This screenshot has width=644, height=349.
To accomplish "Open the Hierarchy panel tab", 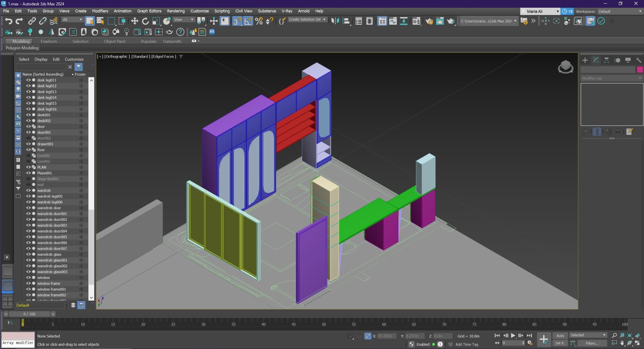I will 606,60.
